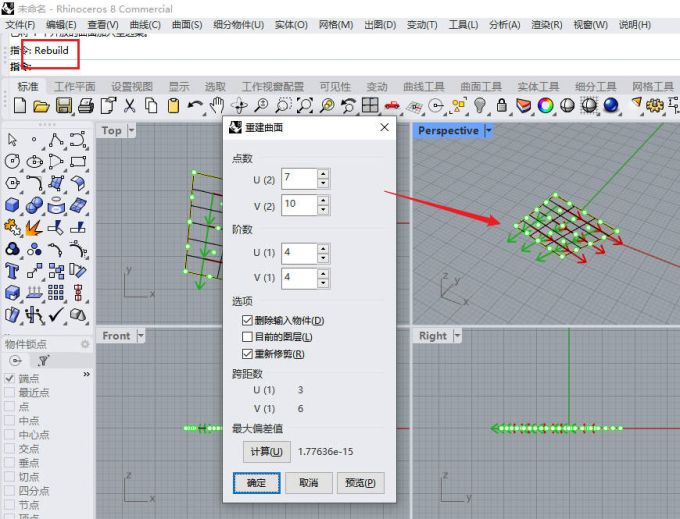
Task: Switch to the 曲线工具 toolbar tab
Action: (x=426, y=87)
